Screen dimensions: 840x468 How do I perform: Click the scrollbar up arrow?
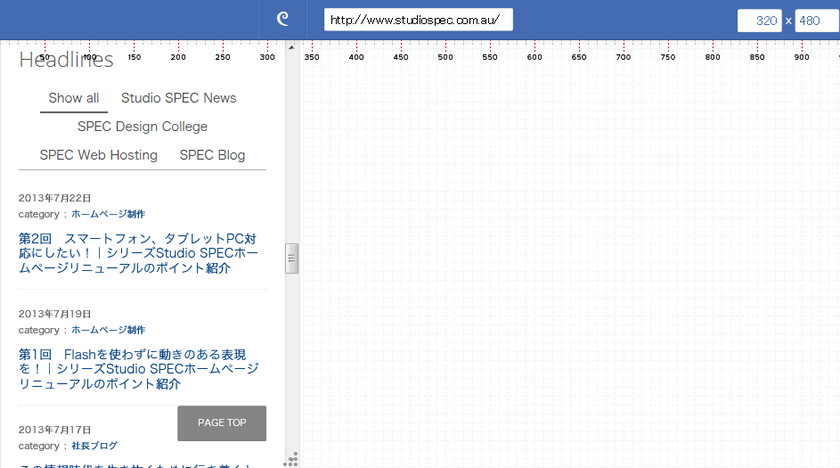(292, 47)
